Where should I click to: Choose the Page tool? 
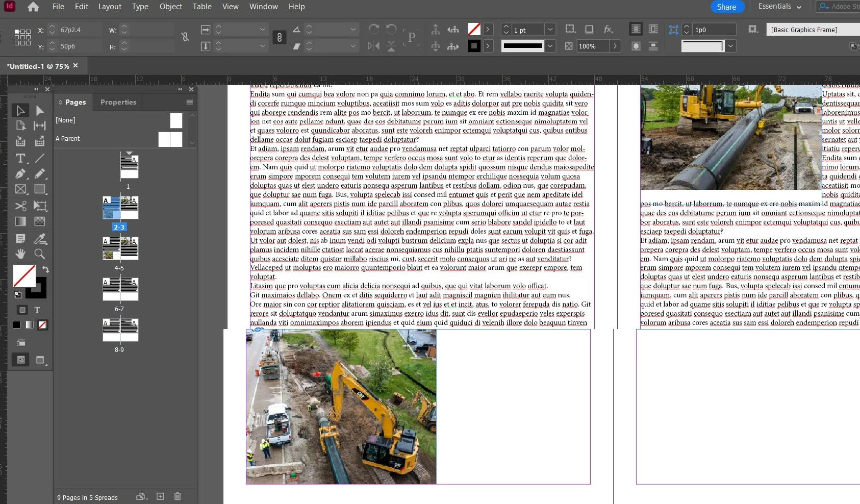point(20,125)
